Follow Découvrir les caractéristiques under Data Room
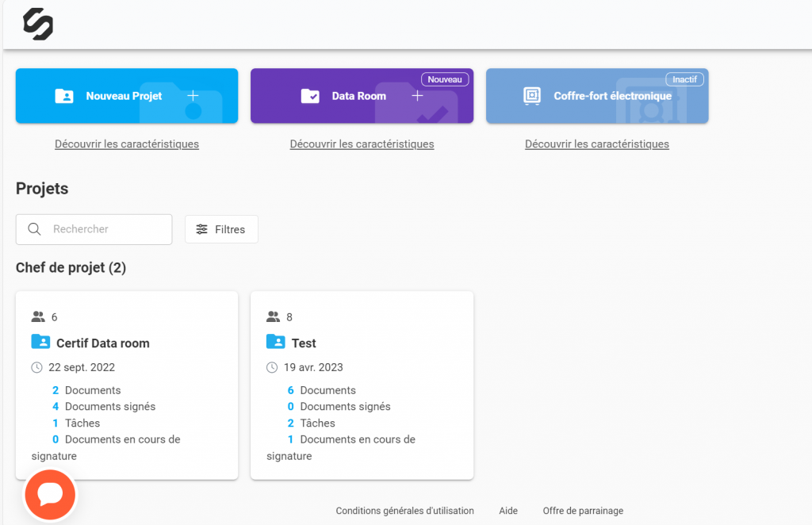This screenshot has width=812, height=525. click(362, 144)
